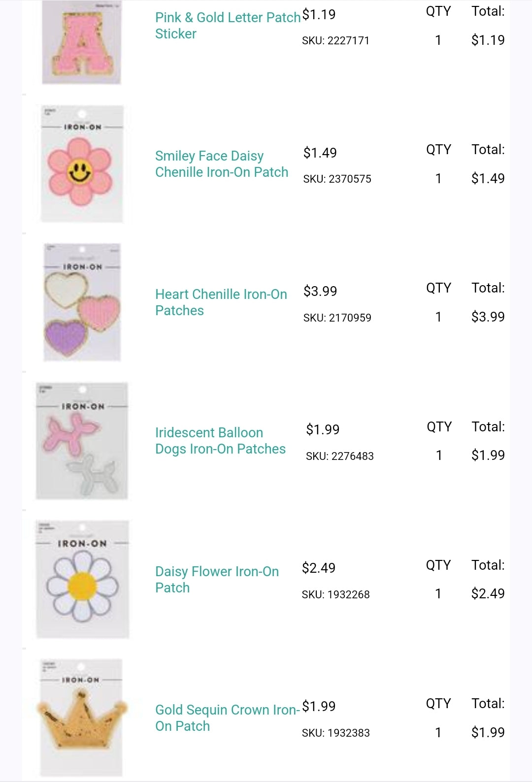Click the $3.99 price of heart patches
Viewport: 532px width, 782px height.
[x=320, y=291]
